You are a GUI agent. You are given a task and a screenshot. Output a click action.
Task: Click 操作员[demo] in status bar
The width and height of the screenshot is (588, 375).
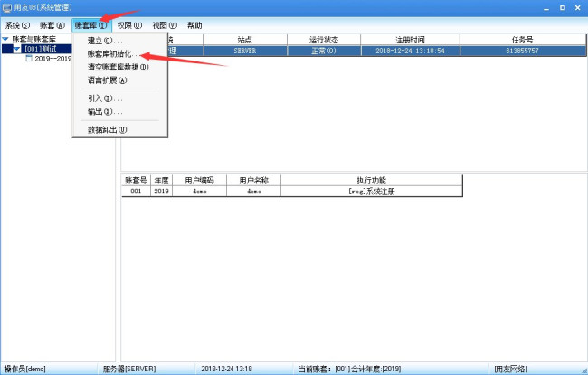click(24, 369)
